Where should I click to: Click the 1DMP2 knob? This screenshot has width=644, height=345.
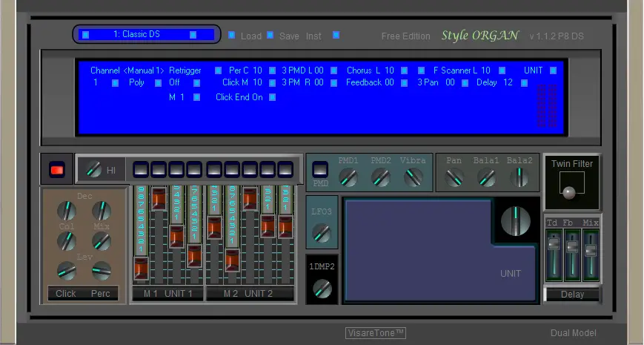tap(322, 289)
